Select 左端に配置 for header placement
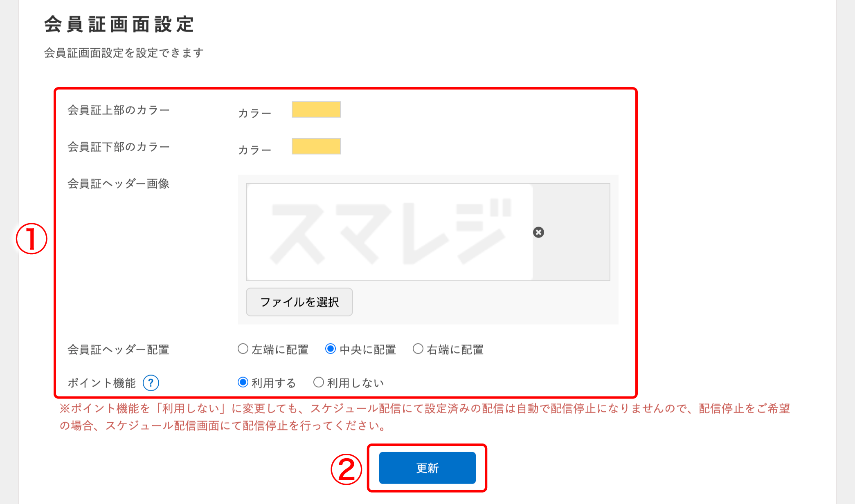 coord(243,349)
